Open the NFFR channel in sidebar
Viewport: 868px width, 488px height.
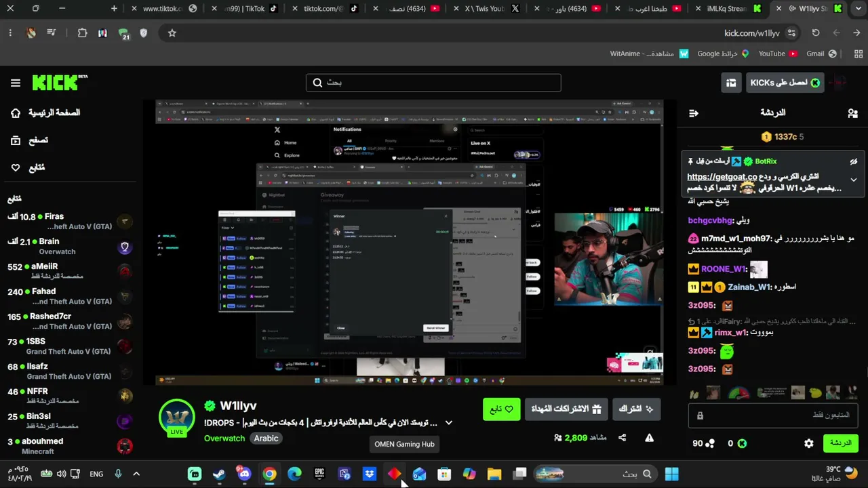point(70,396)
